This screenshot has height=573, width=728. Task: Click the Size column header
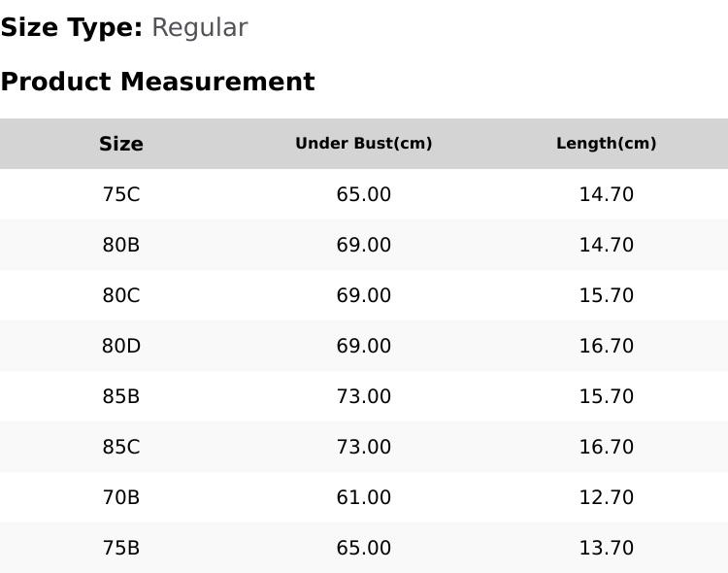click(x=121, y=144)
